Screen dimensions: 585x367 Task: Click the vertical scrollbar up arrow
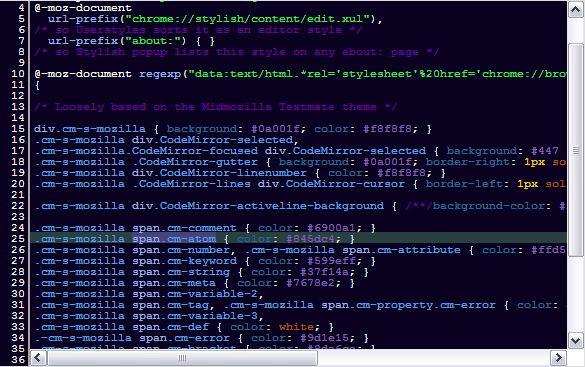(575, 10)
